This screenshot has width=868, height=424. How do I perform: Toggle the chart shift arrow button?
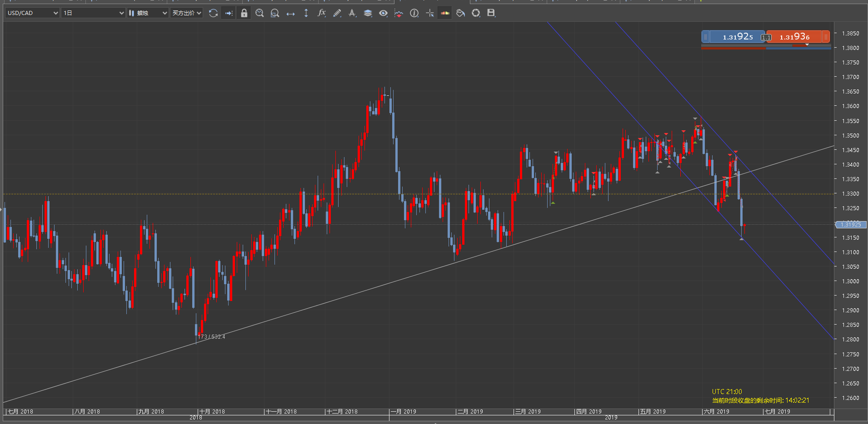(x=229, y=13)
